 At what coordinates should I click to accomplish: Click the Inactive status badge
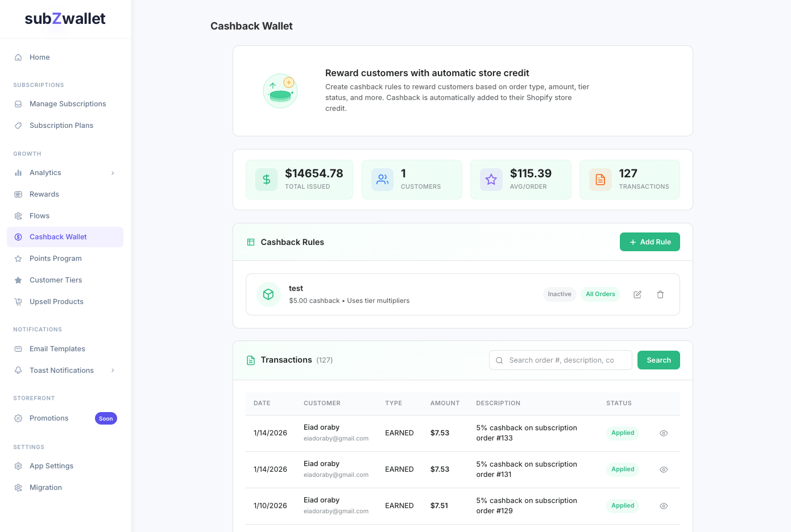(x=560, y=294)
